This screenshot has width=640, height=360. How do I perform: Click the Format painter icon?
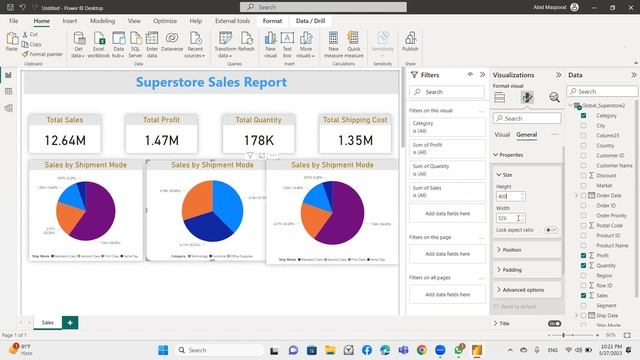click(25, 54)
